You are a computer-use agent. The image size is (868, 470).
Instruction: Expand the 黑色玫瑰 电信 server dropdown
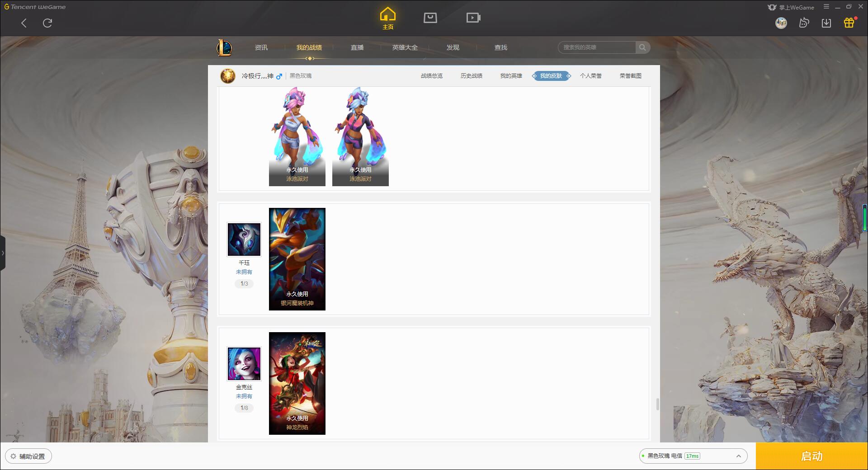pyautogui.click(x=693, y=456)
